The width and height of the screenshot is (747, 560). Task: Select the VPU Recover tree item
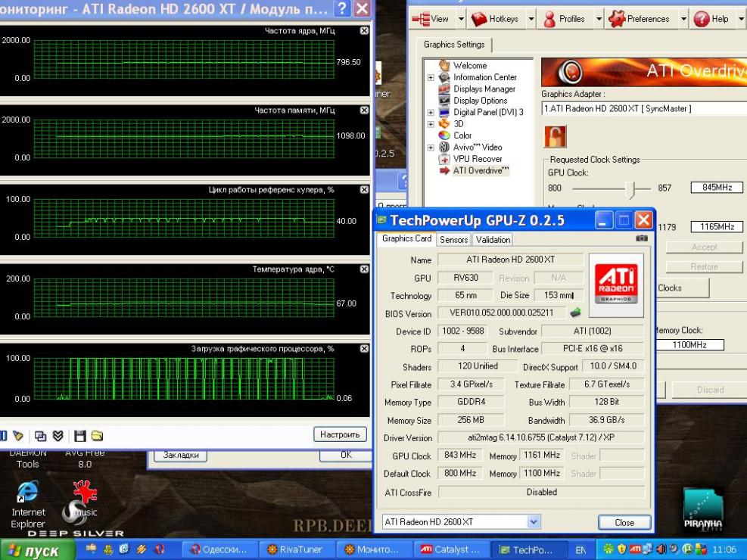point(477,159)
